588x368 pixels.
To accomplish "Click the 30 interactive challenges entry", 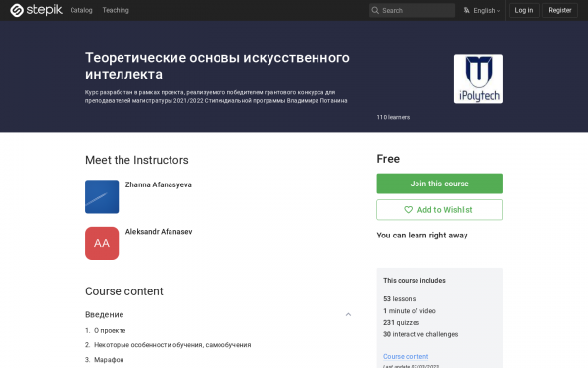I will pyautogui.click(x=420, y=334).
